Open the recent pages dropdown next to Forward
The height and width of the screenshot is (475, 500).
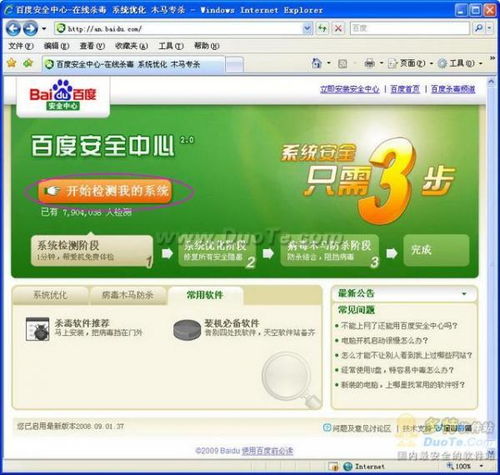[44, 29]
